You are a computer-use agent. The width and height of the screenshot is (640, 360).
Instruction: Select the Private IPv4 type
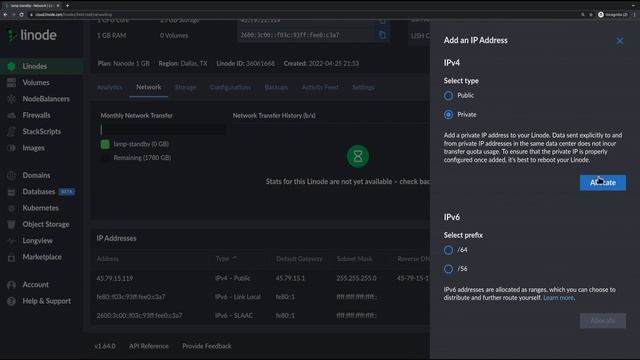448,115
